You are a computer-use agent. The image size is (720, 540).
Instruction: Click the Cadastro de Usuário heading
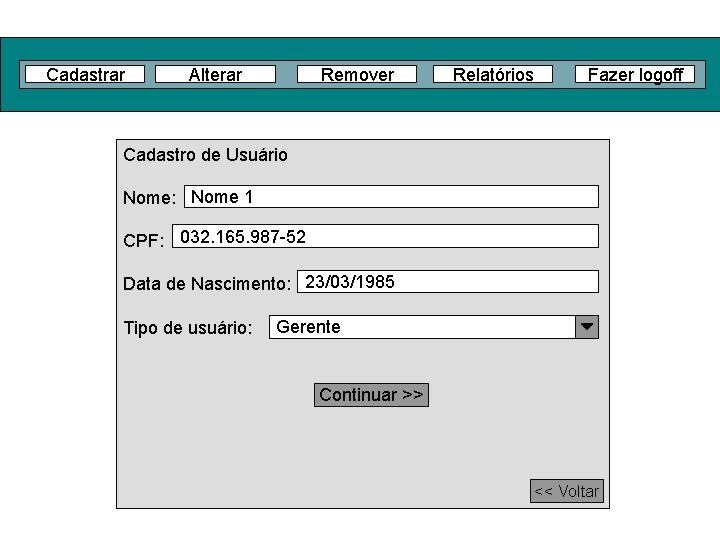pyautogui.click(x=205, y=155)
